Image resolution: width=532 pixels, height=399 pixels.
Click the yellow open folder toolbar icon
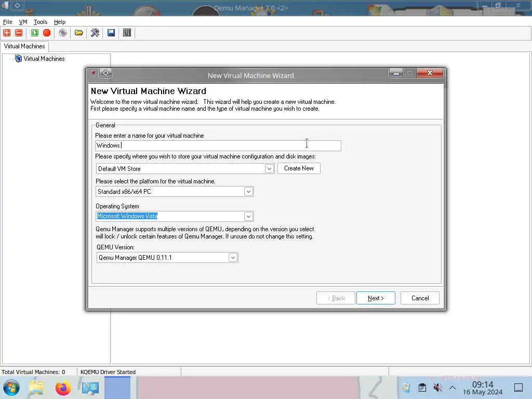pos(79,33)
